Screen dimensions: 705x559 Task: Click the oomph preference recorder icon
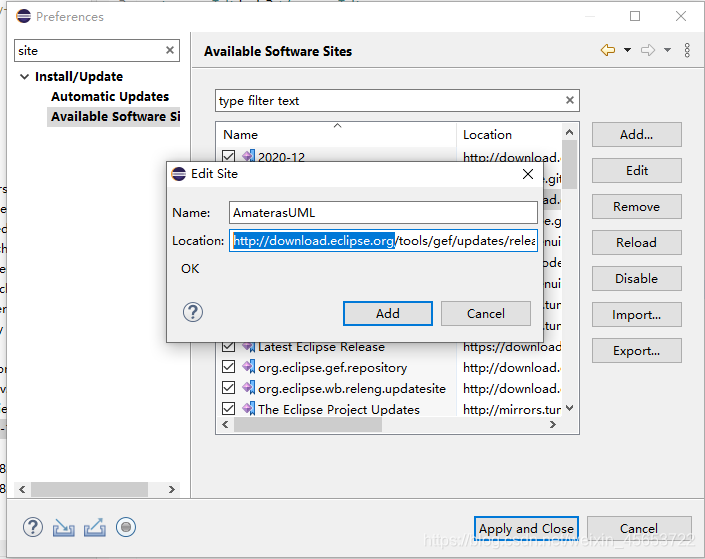(126, 527)
